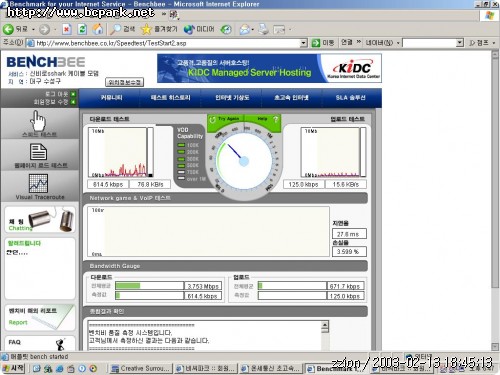Image resolution: width=500 pixels, height=375 pixels.
Task: Open the dropdown next to Back button
Action: point(33,30)
